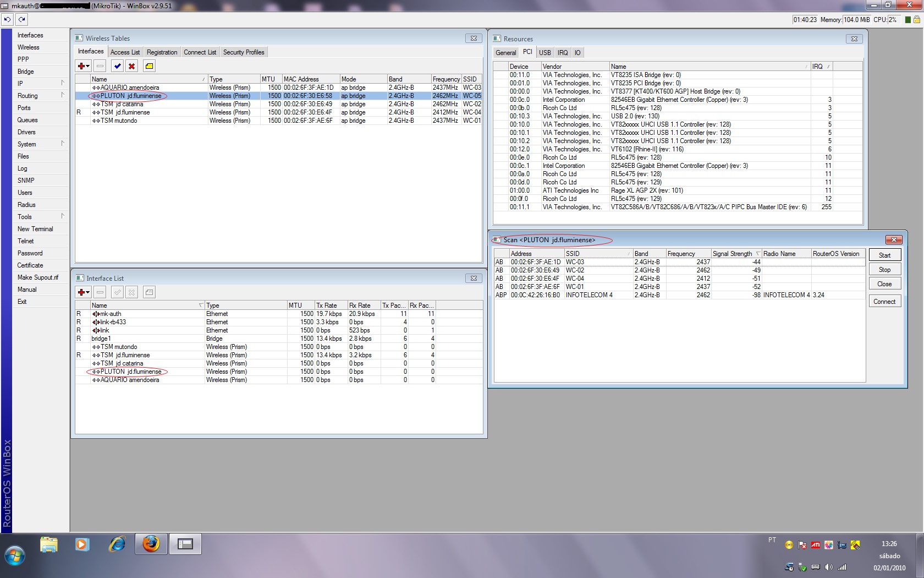
Task: Open the Connect List tab
Action: click(200, 52)
